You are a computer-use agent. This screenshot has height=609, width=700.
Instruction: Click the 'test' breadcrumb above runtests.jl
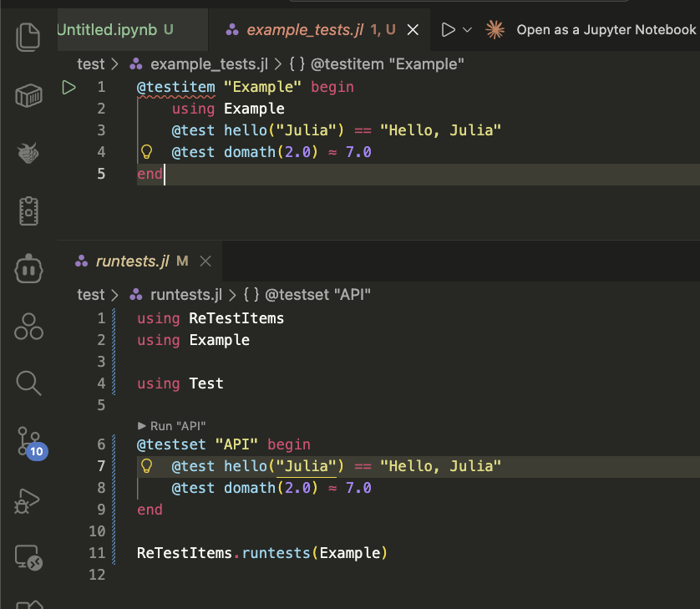90,295
